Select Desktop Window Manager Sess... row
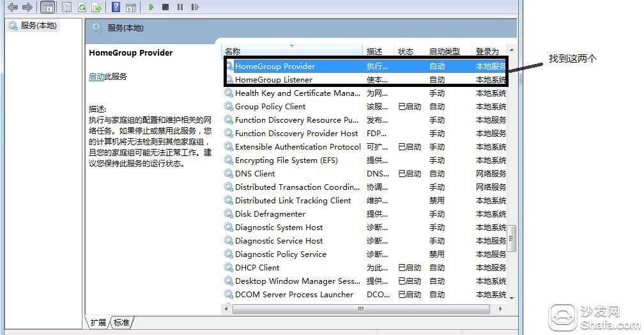This screenshot has width=644, height=335. pos(365,281)
